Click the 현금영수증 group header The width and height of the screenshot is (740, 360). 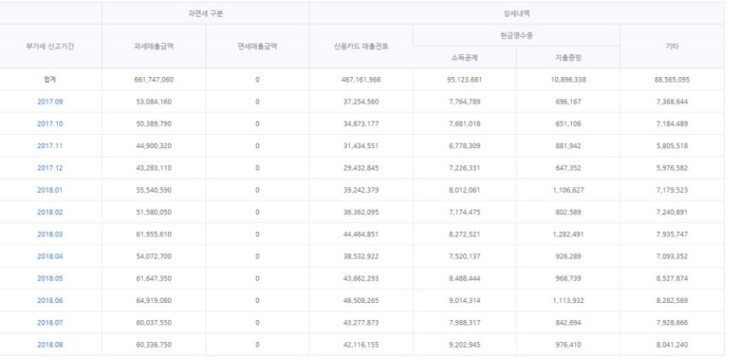[516, 35]
